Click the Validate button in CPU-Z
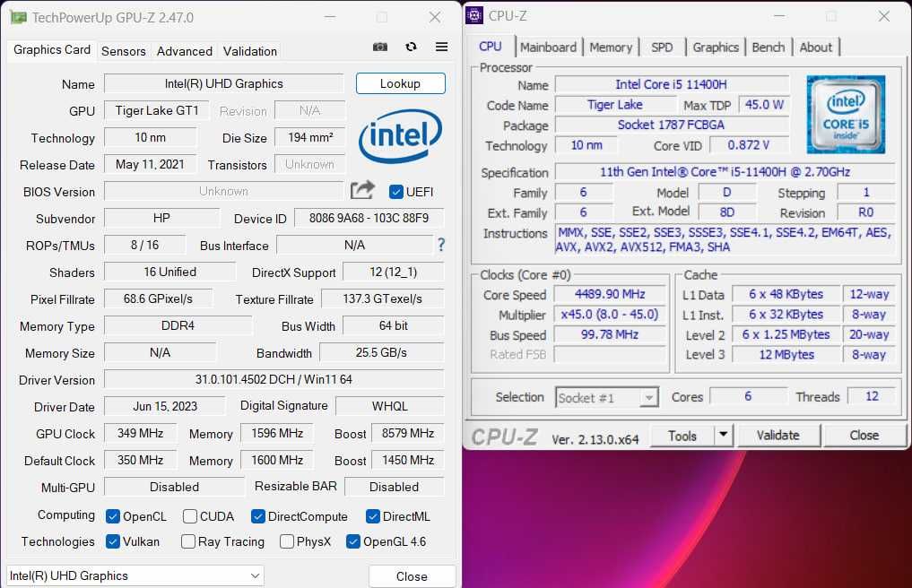Screen dimensions: 912x588 pyautogui.click(x=778, y=435)
